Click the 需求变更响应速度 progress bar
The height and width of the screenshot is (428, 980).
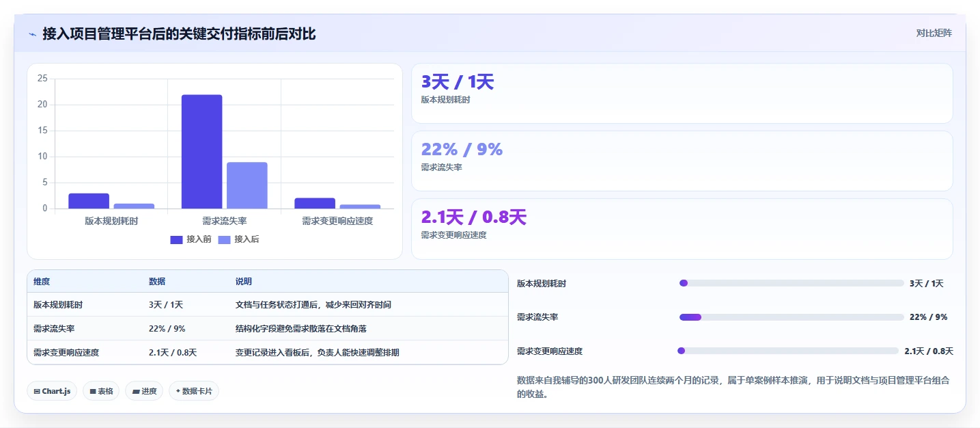(789, 351)
